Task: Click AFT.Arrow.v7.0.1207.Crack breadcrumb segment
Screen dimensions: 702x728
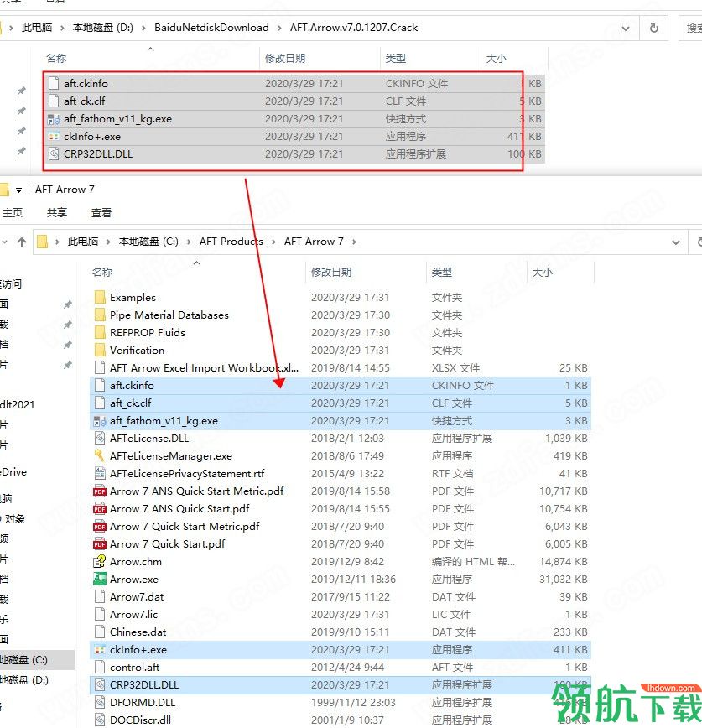Action: pyautogui.click(x=354, y=28)
